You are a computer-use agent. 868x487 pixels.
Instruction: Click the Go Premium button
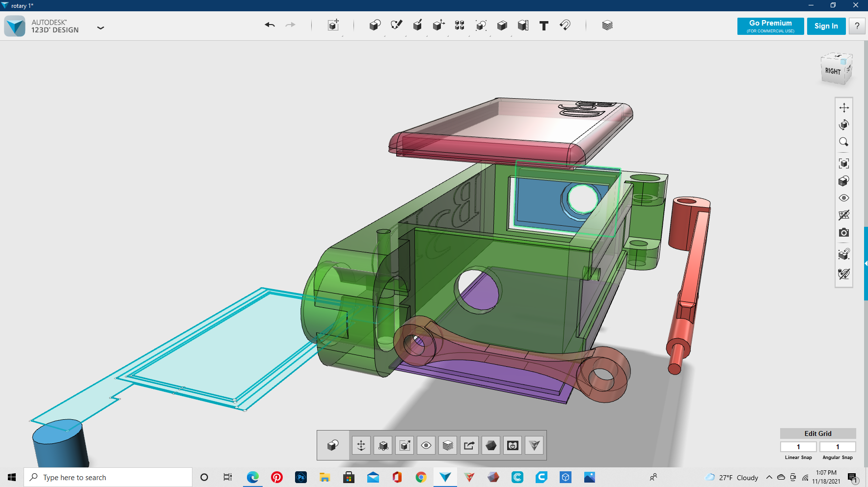coord(770,26)
